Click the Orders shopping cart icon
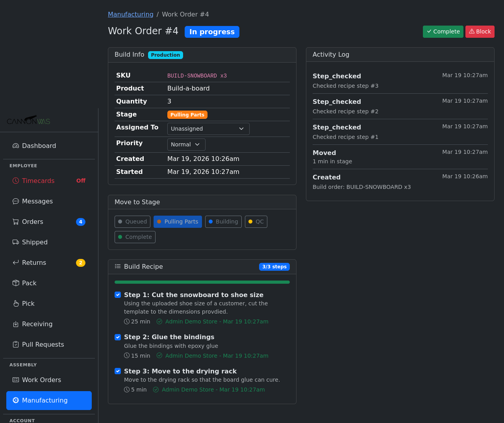 coord(16,222)
